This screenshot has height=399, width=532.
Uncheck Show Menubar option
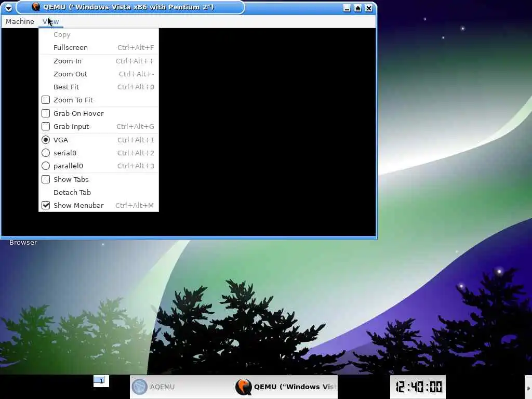[x=46, y=205]
